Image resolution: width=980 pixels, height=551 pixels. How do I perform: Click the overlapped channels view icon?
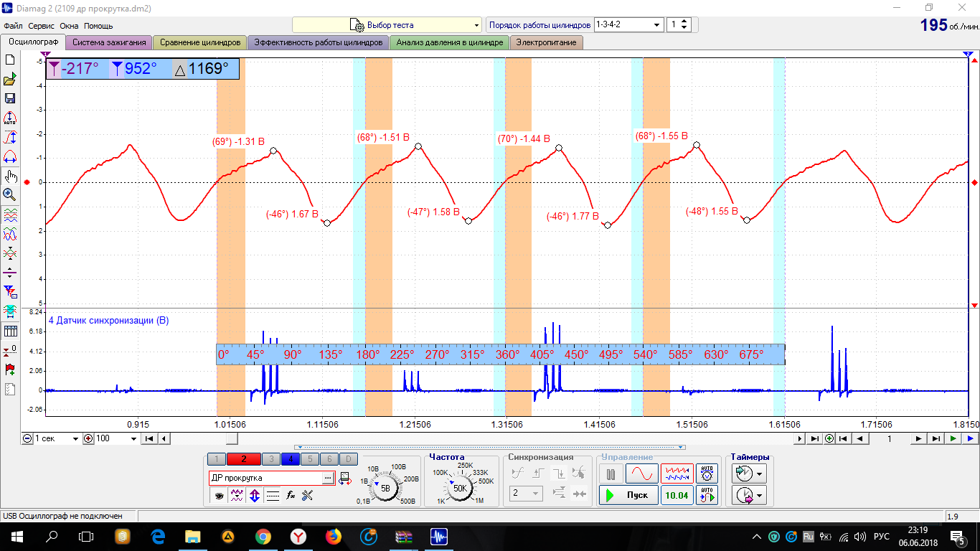coord(10,234)
